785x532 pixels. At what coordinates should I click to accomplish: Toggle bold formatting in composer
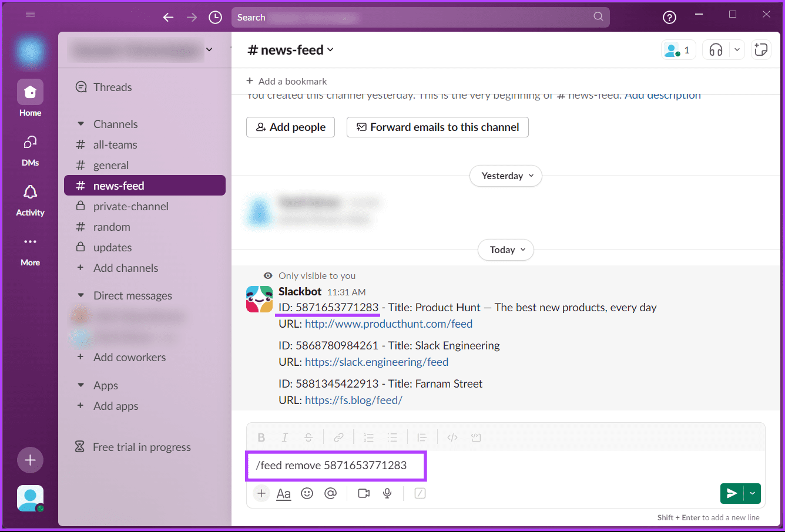(x=261, y=437)
